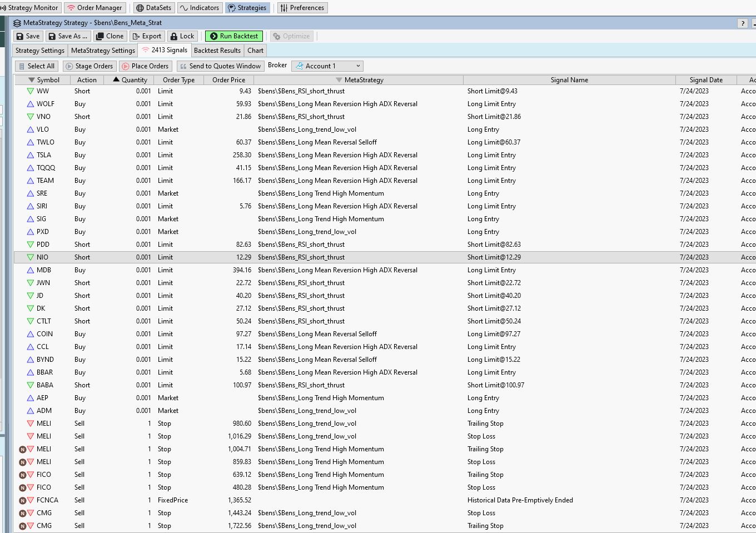Click the blue buy triangle for TSLA

[x=31, y=155]
